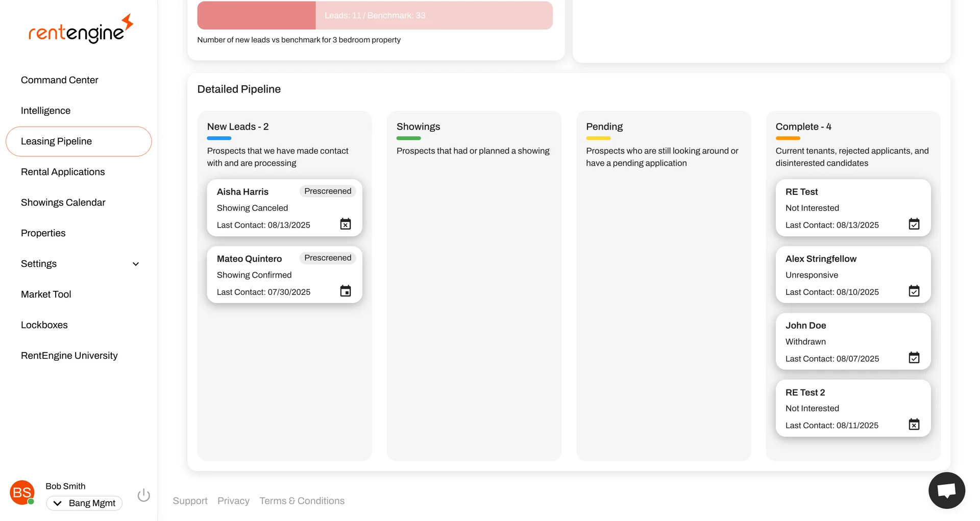The height and width of the screenshot is (521, 980).
Task: Click the calendar icon on RE Test 2 card
Action: pyautogui.click(x=914, y=424)
